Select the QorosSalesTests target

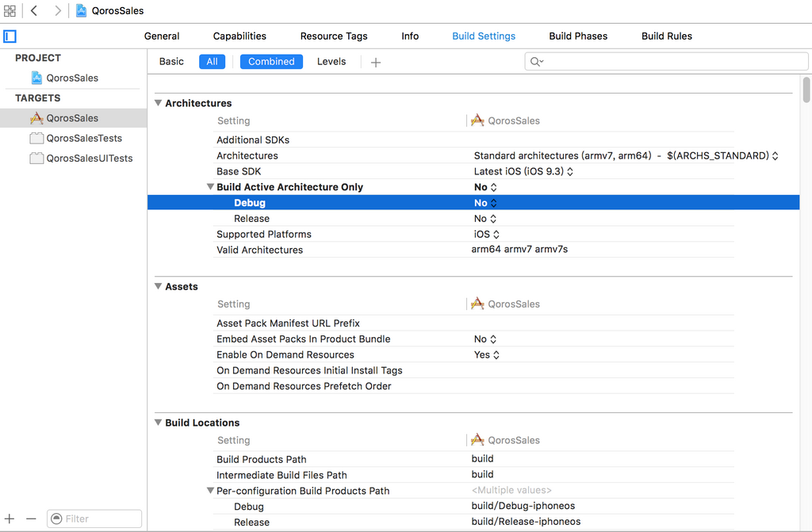click(84, 138)
